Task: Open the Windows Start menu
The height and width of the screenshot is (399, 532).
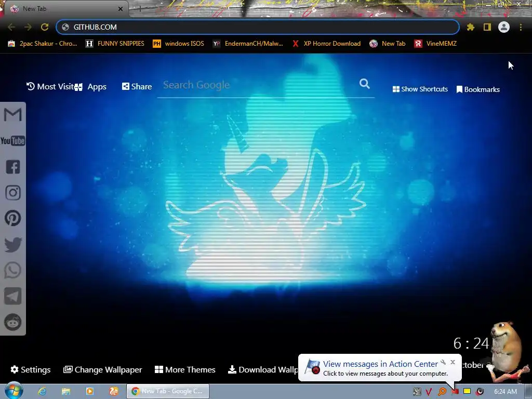Action: click(14, 391)
